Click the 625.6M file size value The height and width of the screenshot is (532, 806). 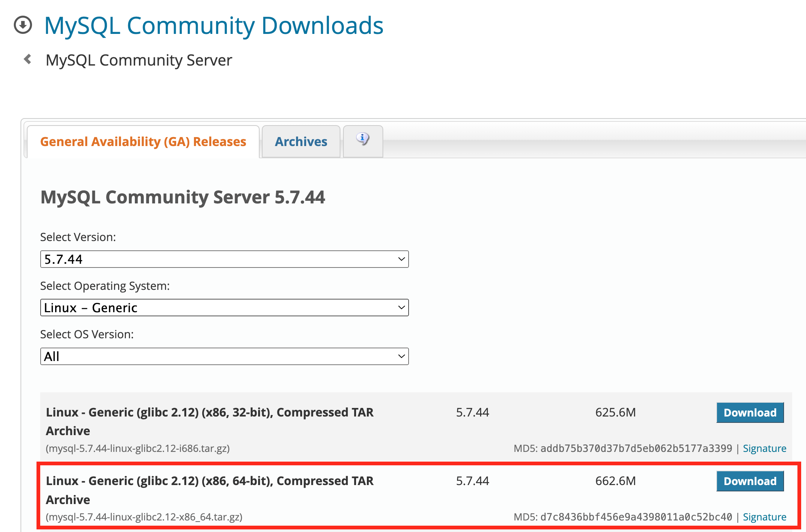click(615, 412)
